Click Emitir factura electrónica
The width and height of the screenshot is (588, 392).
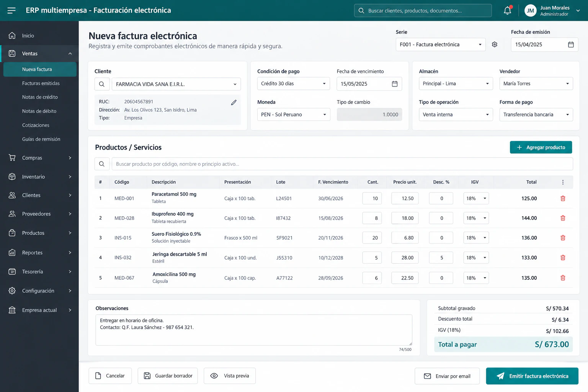click(x=532, y=376)
